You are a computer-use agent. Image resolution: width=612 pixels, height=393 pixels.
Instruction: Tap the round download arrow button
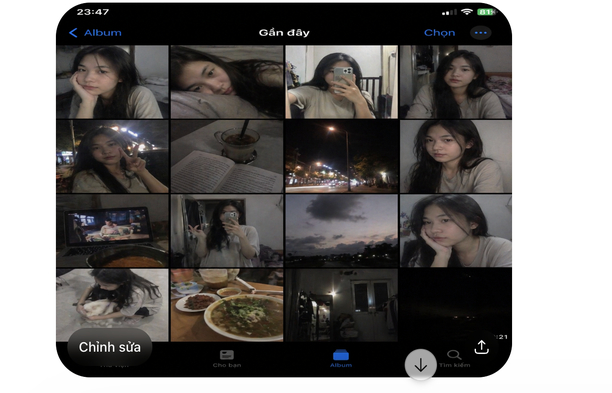coord(420,365)
